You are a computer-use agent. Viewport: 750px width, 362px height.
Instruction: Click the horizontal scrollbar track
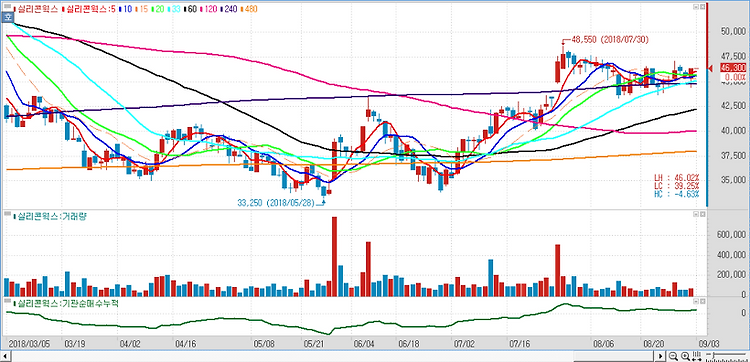(332, 357)
